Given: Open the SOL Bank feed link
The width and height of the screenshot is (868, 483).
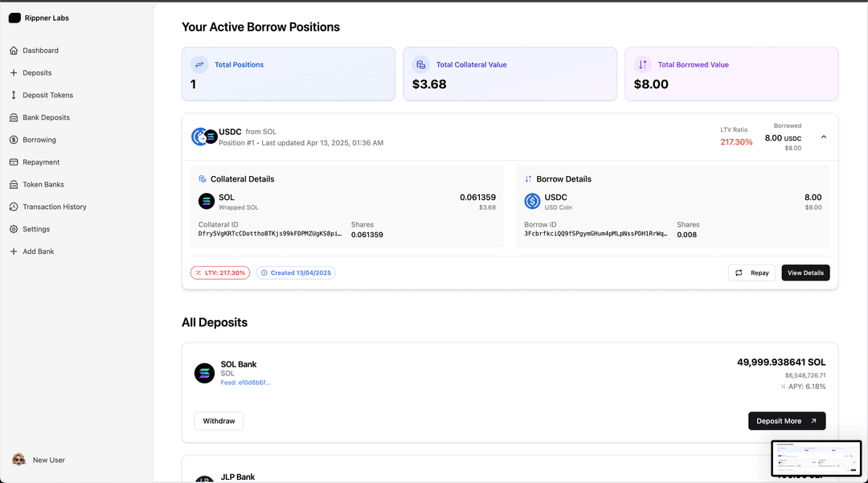Looking at the screenshot, I should click(x=245, y=383).
